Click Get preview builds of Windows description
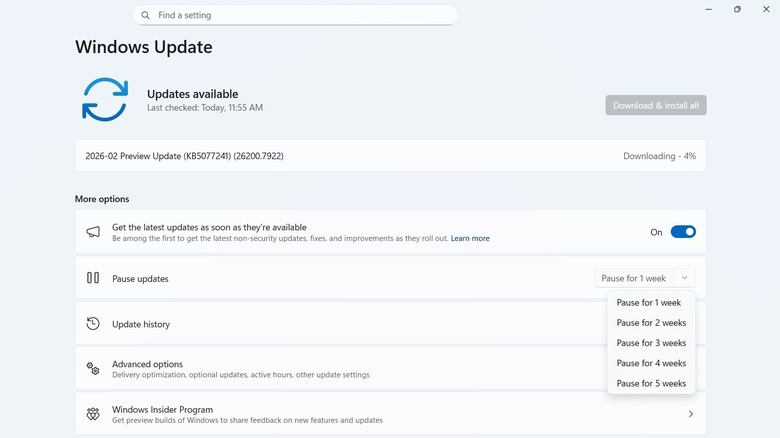Image resolution: width=780 pixels, height=438 pixels. [x=247, y=420]
